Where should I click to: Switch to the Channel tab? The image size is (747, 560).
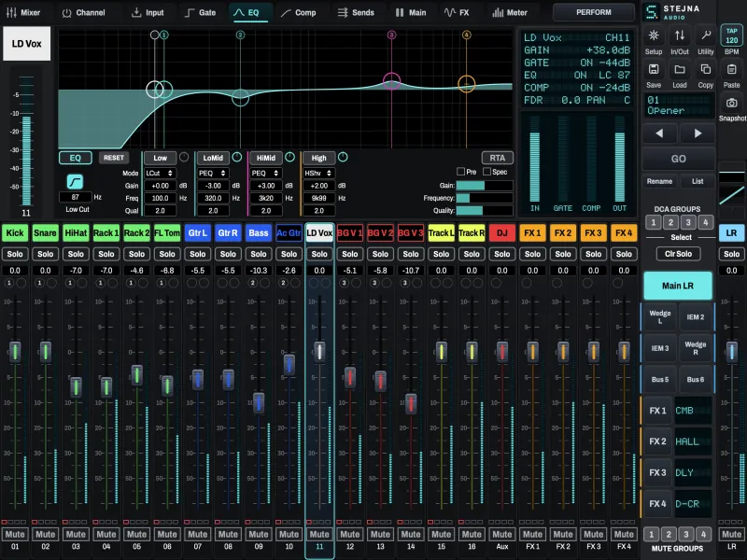pos(83,12)
